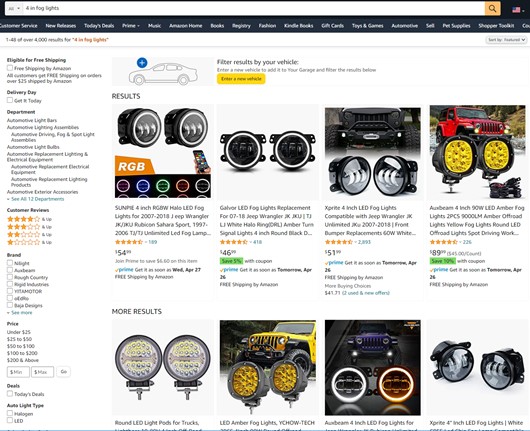Image resolution: width=530 pixels, height=431 pixels.
Task: Open Auxbeam amber fog lights red Jeep image
Action: 478,152
